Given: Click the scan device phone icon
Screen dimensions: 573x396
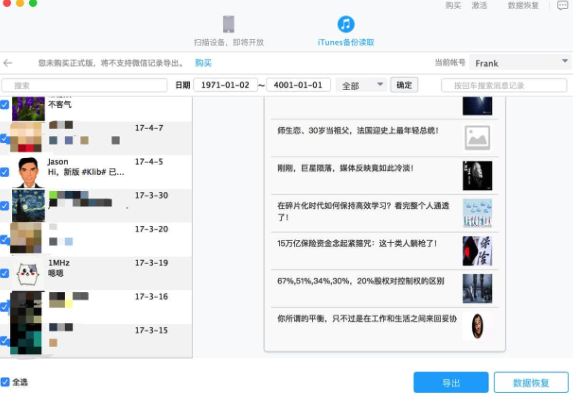Looking at the screenshot, I should tap(229, 24).
